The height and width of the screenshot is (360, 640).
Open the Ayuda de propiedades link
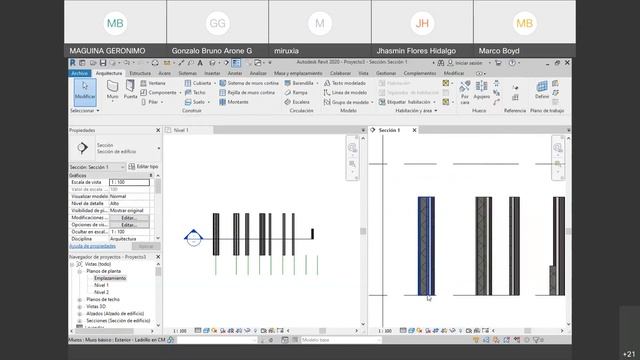pyautogui.click(x=93, y=246)
